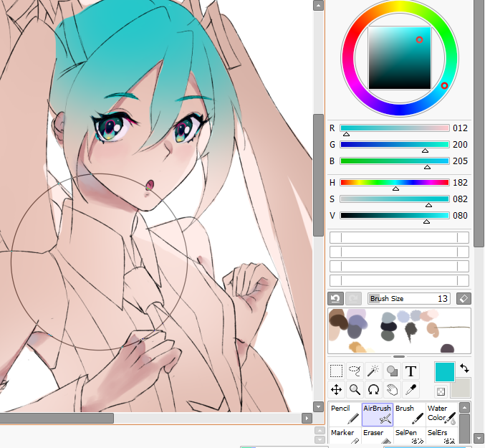Click the eraser toggle beside Brush Size

pyautogui.click(x=464, y=299)
